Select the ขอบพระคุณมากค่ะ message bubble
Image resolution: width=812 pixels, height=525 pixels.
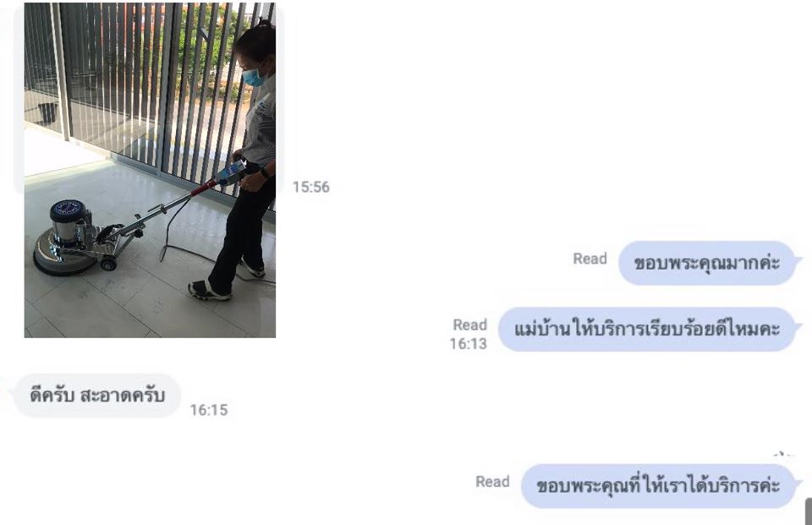[x=707, y=263]
